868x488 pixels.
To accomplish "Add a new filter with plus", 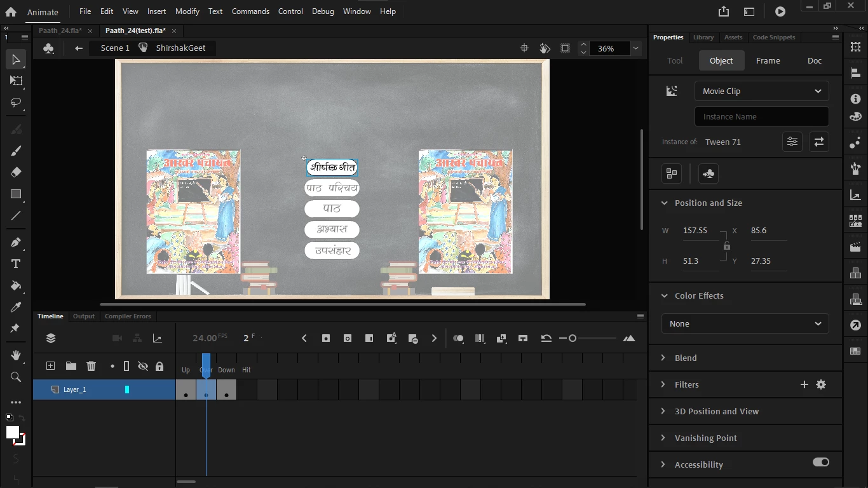I will (804, 384).
